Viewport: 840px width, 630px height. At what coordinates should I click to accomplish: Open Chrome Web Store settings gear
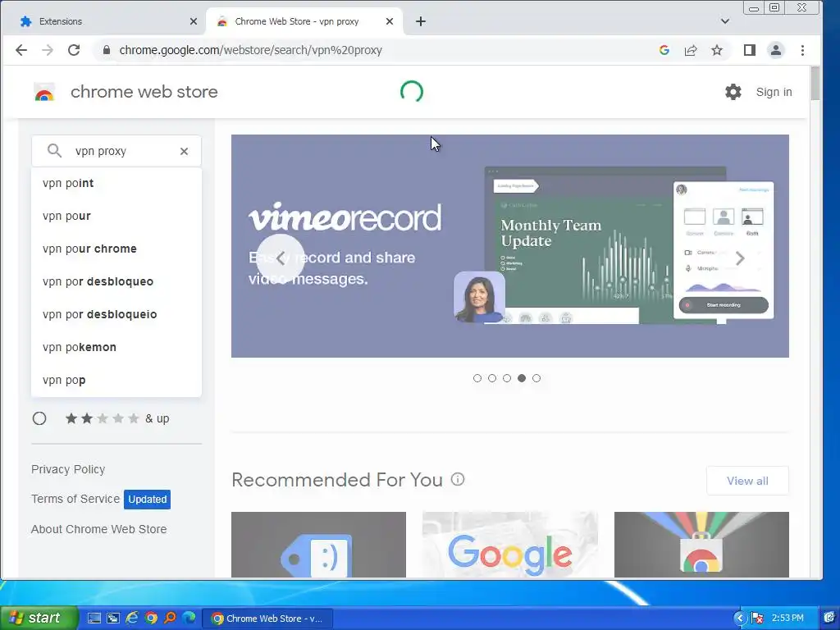pyautogui.click(x=733, y=92)
